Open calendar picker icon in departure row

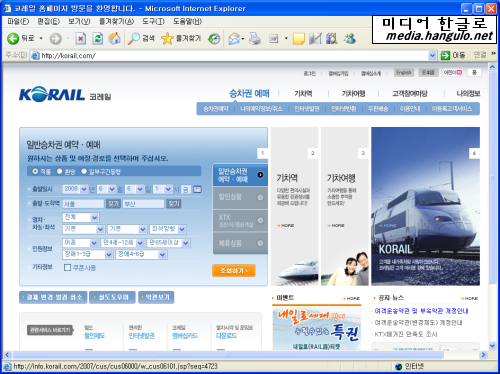click(197, 189)
